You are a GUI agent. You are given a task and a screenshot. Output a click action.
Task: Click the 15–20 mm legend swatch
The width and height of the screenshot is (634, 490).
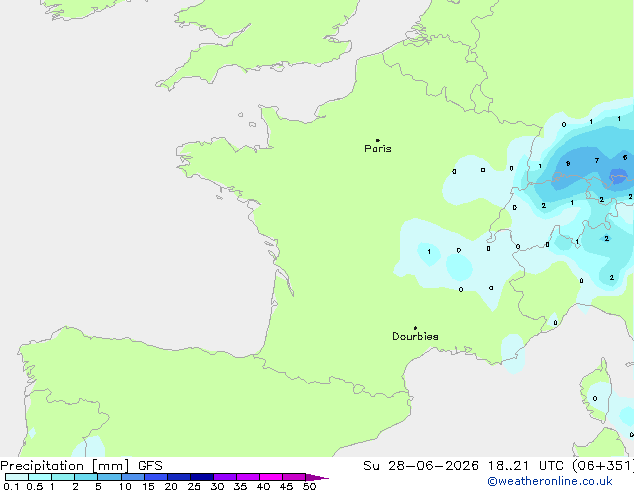[x=156, y=477]
